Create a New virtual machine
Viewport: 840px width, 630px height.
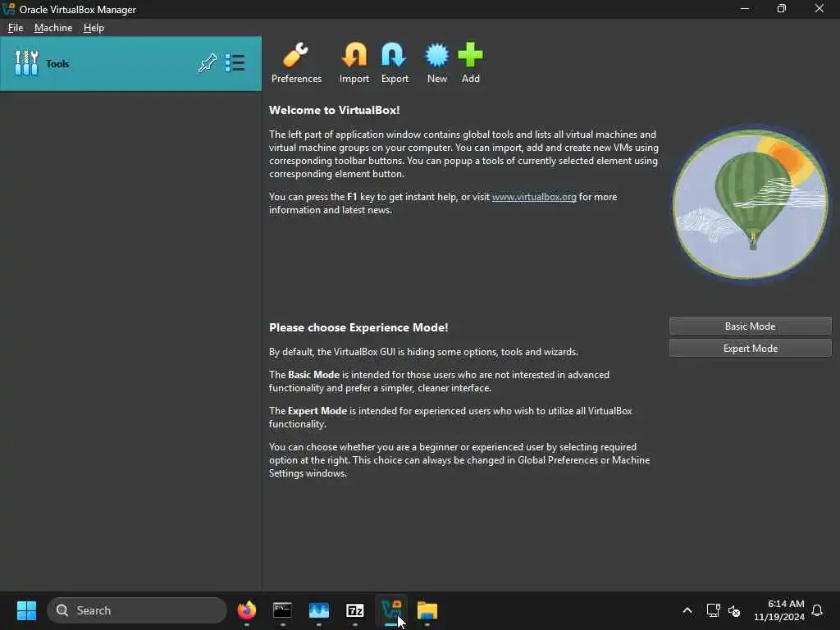[x=436, y=62]
